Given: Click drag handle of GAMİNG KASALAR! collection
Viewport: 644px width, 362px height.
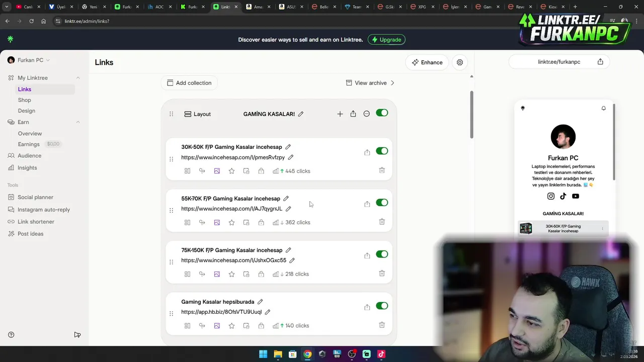Looking at the screenshot, I should pos(171,114).
